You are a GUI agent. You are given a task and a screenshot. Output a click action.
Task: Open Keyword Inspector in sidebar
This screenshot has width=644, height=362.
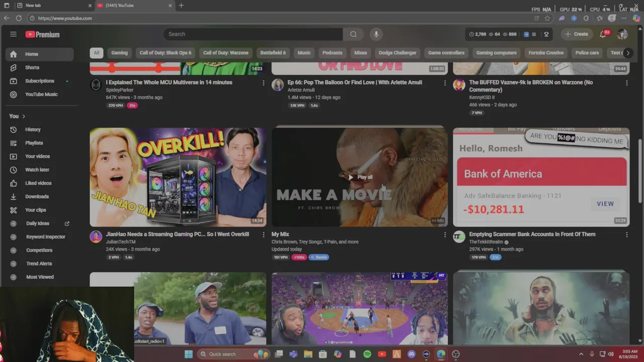coord(40,237)
